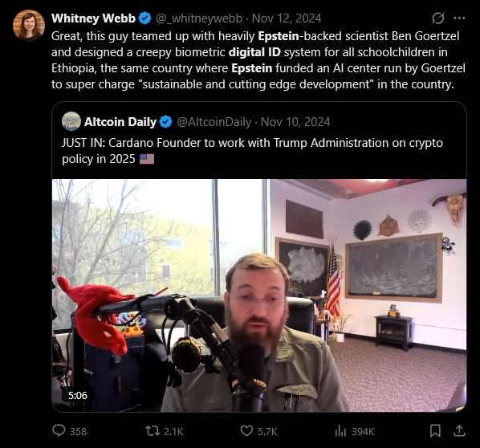The height and width of the screenshot is (448, 480).
Task: Click Whitney Webb's blue verified badge
Action: tap(144, 18)
